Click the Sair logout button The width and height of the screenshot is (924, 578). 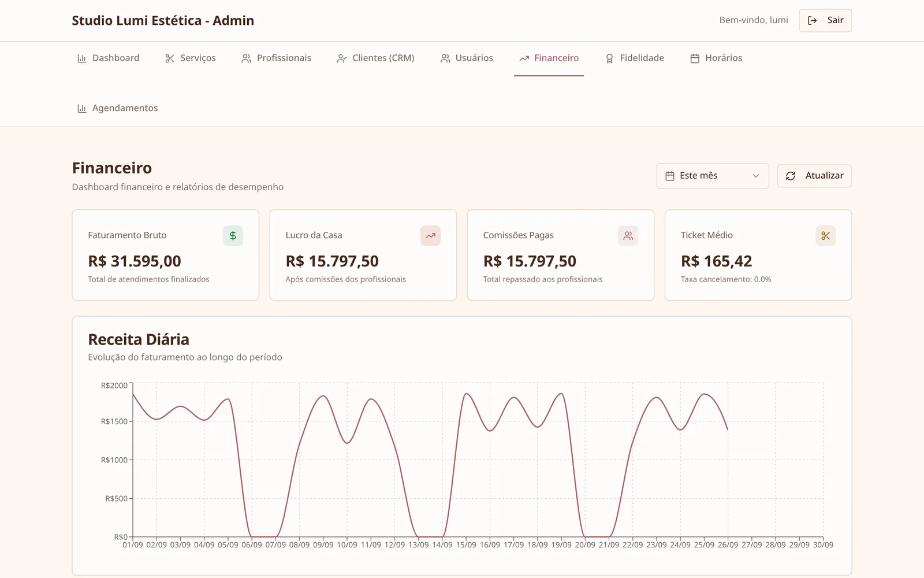click(825, 20)
